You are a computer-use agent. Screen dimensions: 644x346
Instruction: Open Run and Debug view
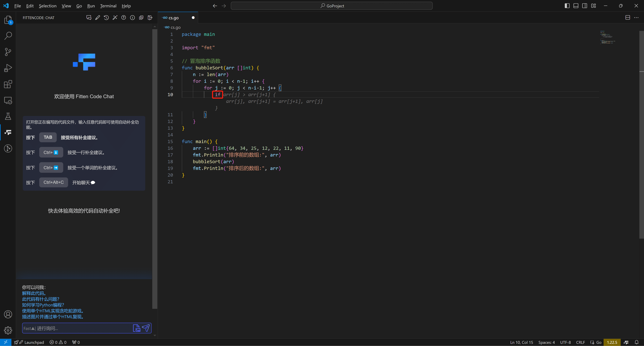pos(8,68)
